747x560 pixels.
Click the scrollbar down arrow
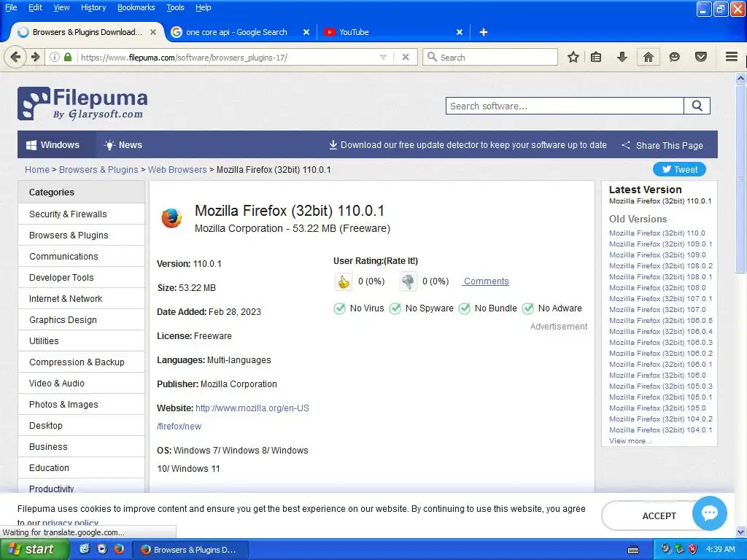(x=740, y=532)
